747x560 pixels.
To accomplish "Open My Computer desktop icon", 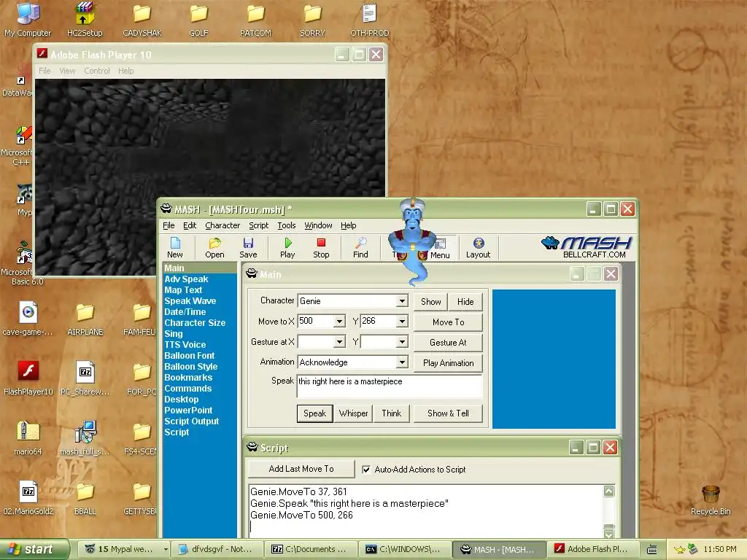I will click(x=28, y=20).
